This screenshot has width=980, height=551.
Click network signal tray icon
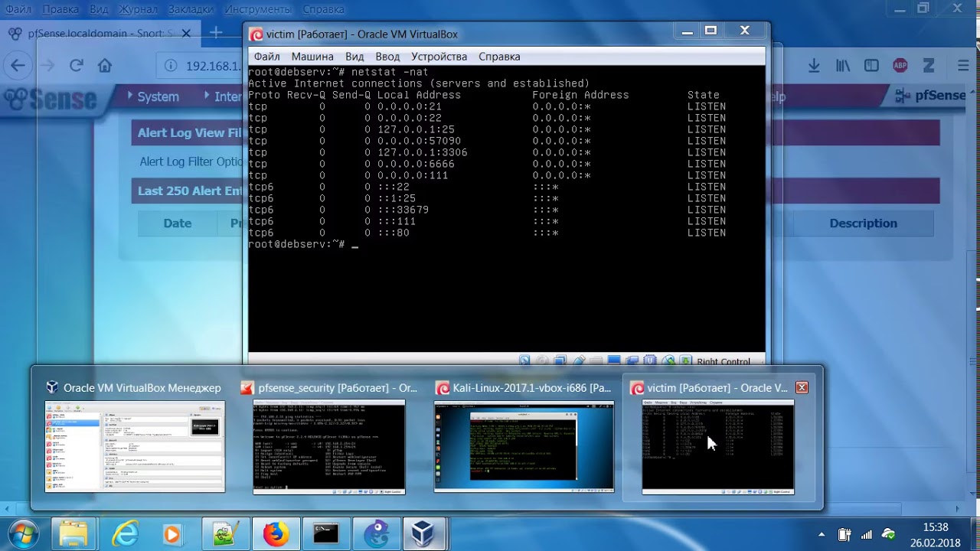coord(866,534)
